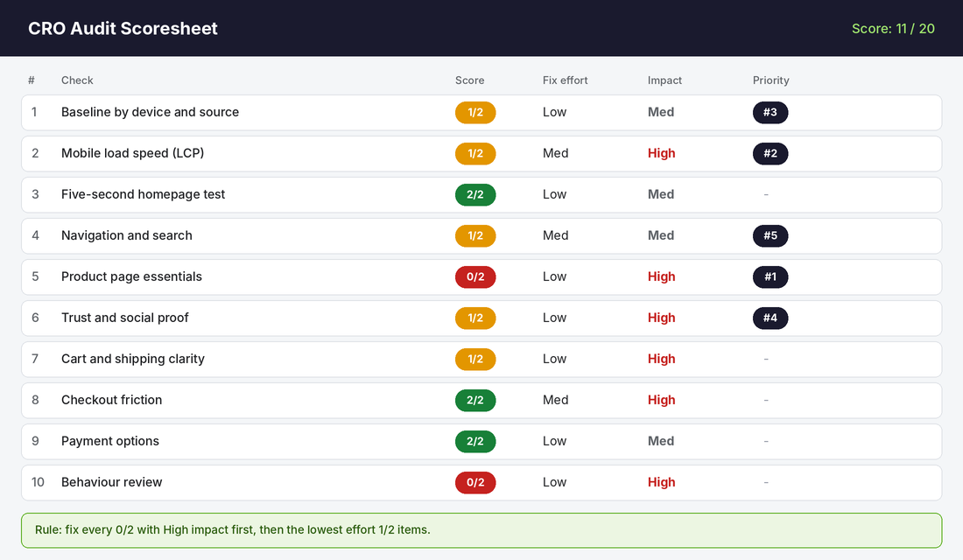This screenshot has height=560, width=963.
Task: Click Low fix effort in Baseline row
Action: 554,112
